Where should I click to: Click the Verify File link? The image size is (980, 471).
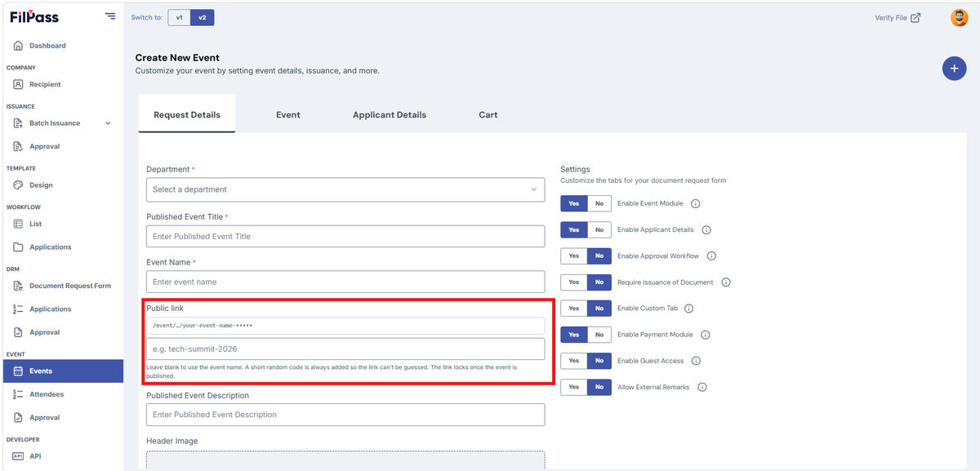[x=898, y=17]
